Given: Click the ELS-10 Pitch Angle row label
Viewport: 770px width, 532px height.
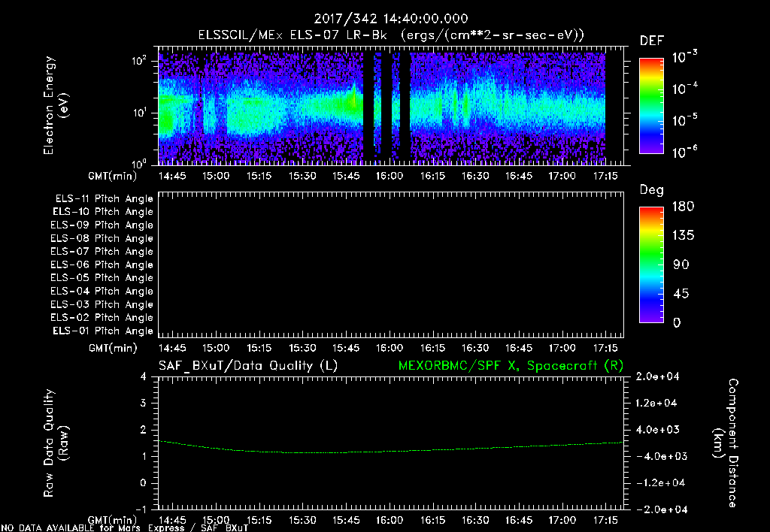Looking at the screenshot, I should (x=103, y=212).
